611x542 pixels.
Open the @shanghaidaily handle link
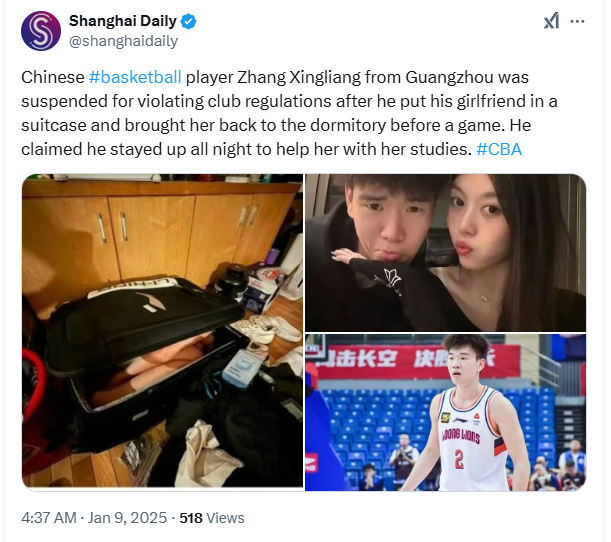tap(123, 41)
